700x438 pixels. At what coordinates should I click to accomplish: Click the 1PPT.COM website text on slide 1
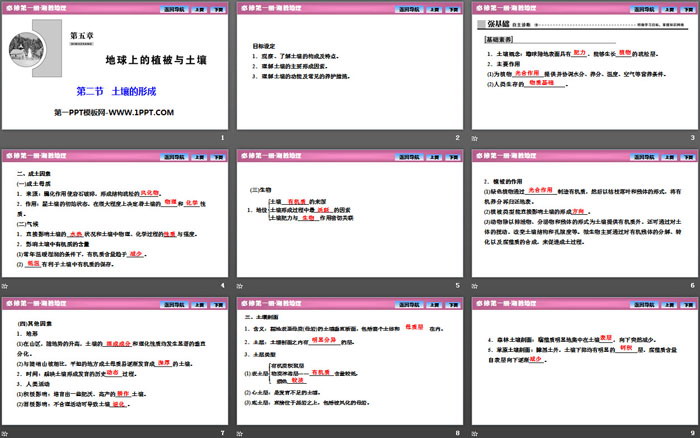point(116,113)
